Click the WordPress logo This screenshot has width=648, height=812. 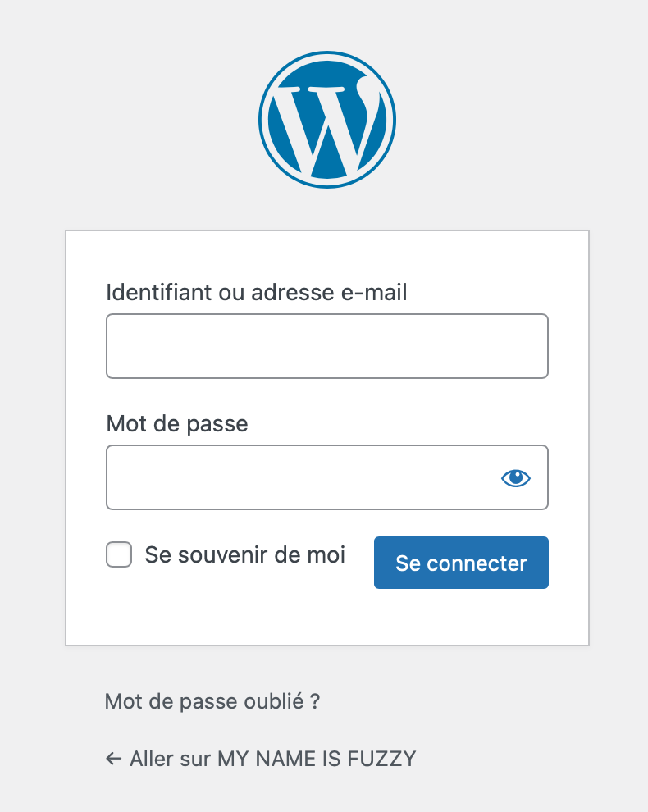[327, 120]
